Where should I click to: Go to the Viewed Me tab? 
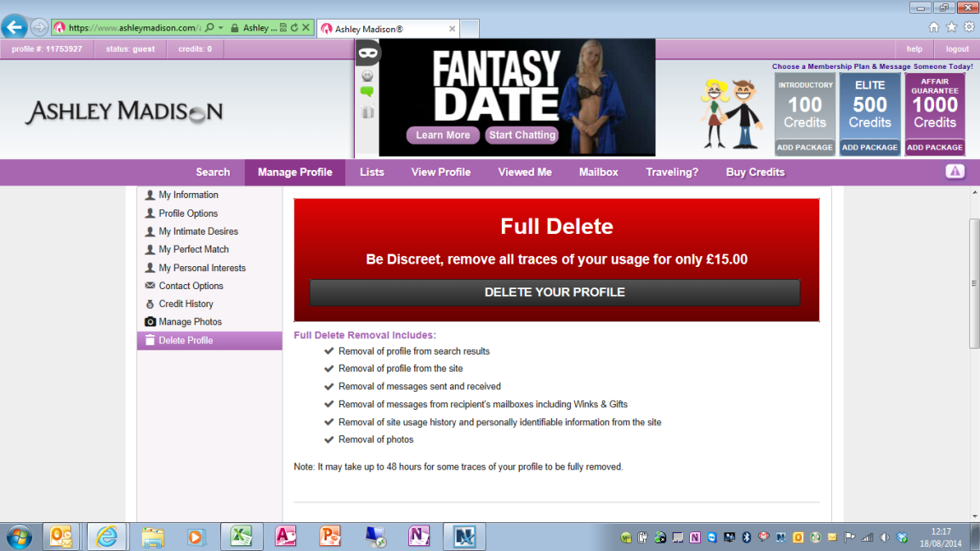[x=525, y=172]
